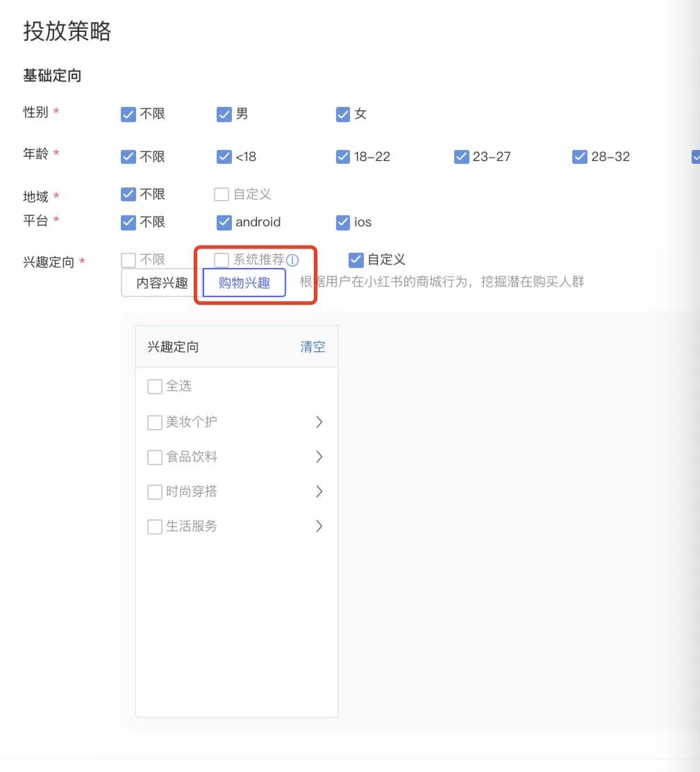Select the 购物兴趣 tab
The height and width of the screenshot is (772, 700).
coord(244,283)
